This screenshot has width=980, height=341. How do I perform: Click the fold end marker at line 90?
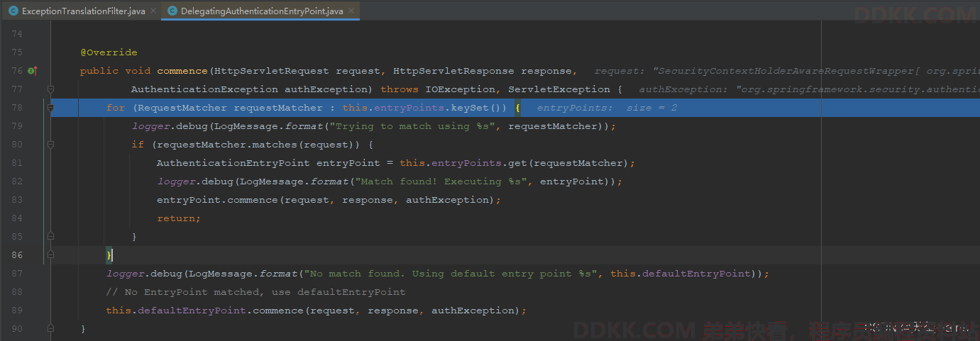(x=50, y=329)
